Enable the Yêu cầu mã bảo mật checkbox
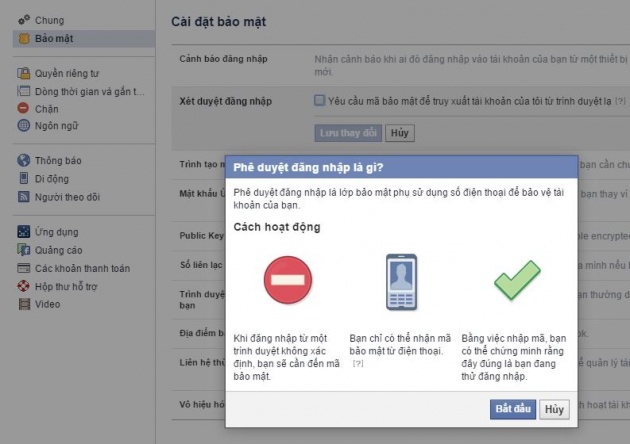 (319, 100)
